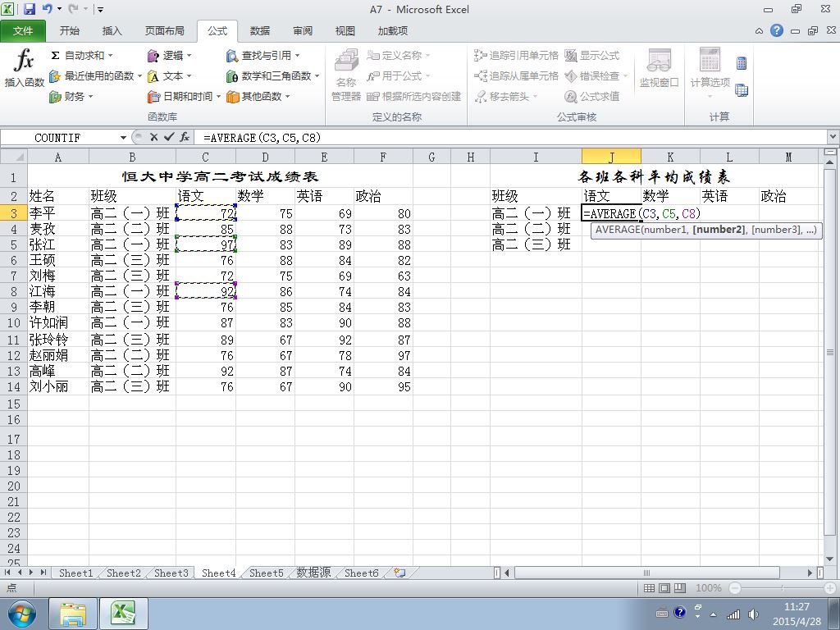Switch to Page Layout view in status bar
Screen dimensions: 840x630
pos(664,588)
